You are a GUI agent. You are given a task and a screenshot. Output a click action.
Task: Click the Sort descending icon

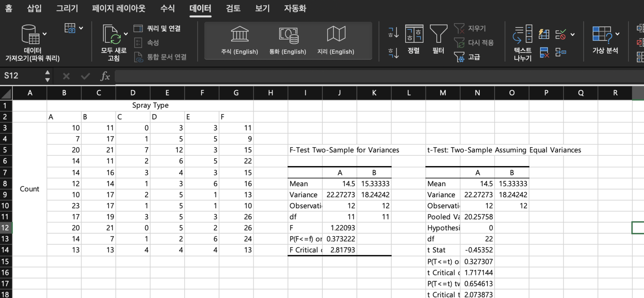pyautogui.click(x=393, y=53)
